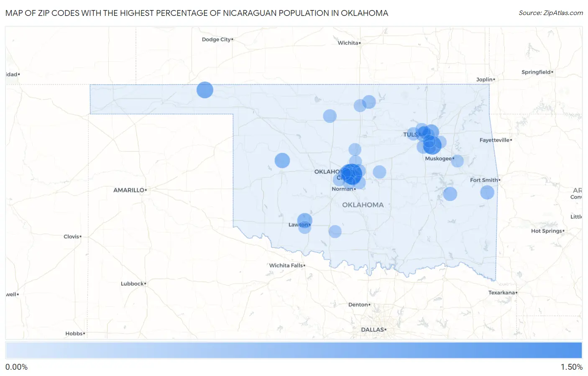Image resolution: width=588 pixels, height=376 pixels.
Task: Click the OKLAHOMA state label on map
Action: coord(363,205)
